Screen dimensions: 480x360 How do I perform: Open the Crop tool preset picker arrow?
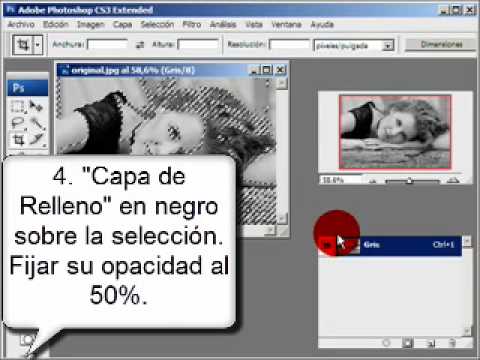(38, 44)
